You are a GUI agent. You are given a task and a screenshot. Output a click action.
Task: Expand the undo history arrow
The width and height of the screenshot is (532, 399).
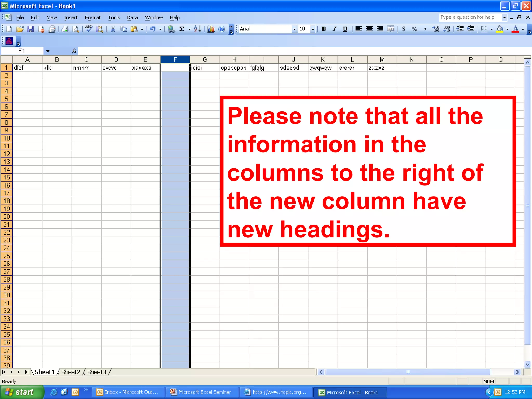(x=160, y=29)
